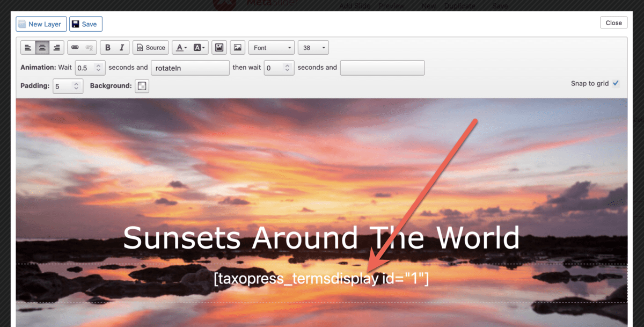Apply bold formatting to the text
The width and height of the screenshot is (644, 327).
pos(107,47)
